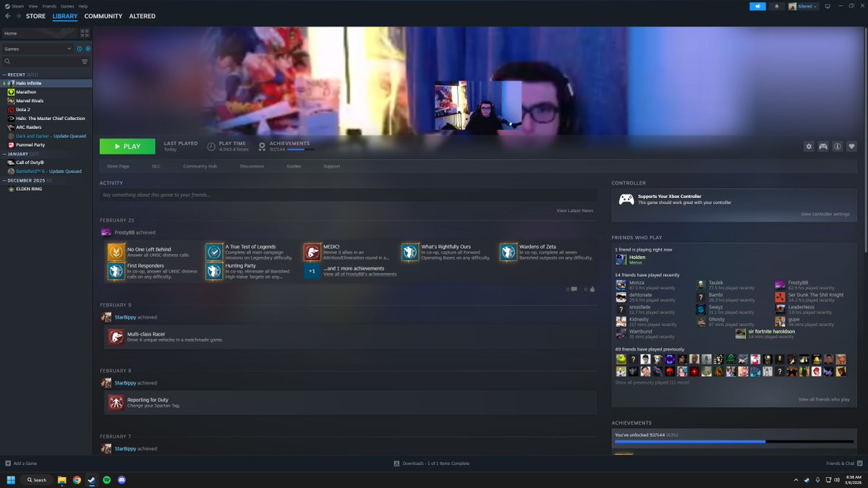
Task: Click the library Home button
Action: (x=39, y=33)
